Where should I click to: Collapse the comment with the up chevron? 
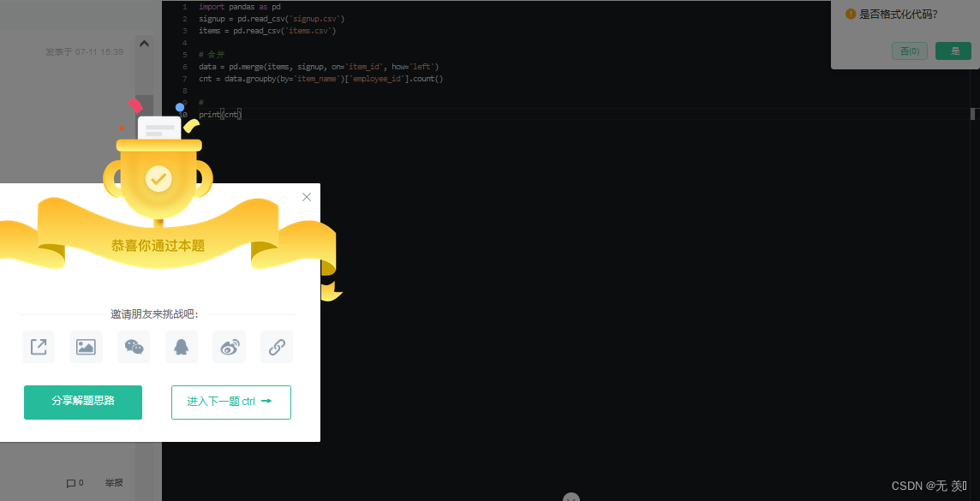(x=144, y=44)
